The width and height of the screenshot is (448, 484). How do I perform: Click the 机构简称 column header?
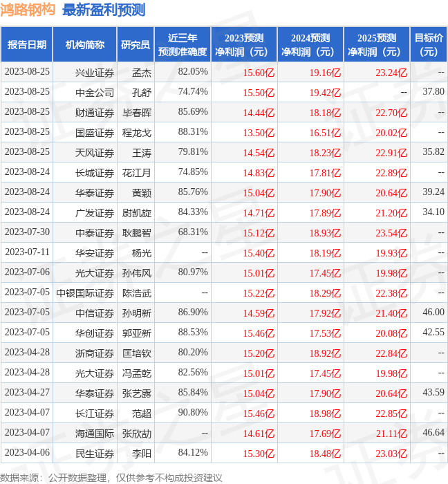click(x=85, y=44)
